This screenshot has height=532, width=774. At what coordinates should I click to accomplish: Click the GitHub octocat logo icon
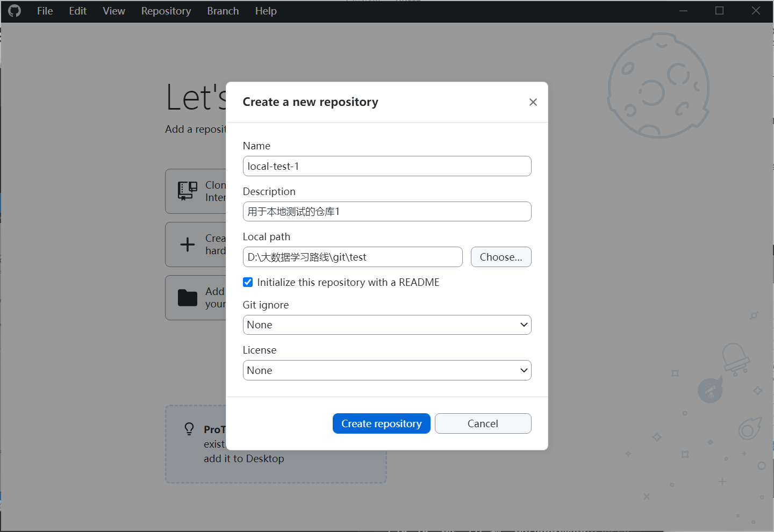tap(15, 11)
